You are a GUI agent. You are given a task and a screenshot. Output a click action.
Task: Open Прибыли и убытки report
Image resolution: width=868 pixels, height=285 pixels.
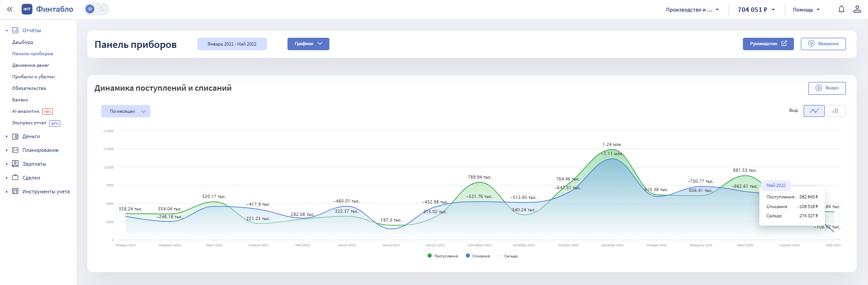tap(33, 77)
